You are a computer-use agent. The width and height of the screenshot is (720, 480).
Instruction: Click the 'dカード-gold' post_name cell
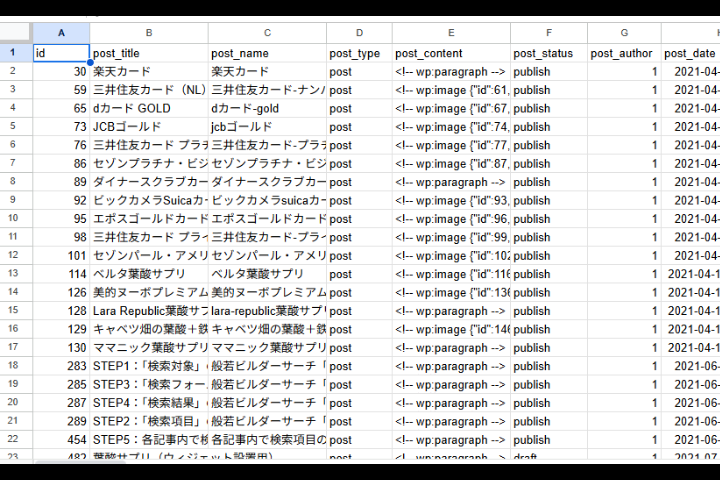[x=267, y=108]
